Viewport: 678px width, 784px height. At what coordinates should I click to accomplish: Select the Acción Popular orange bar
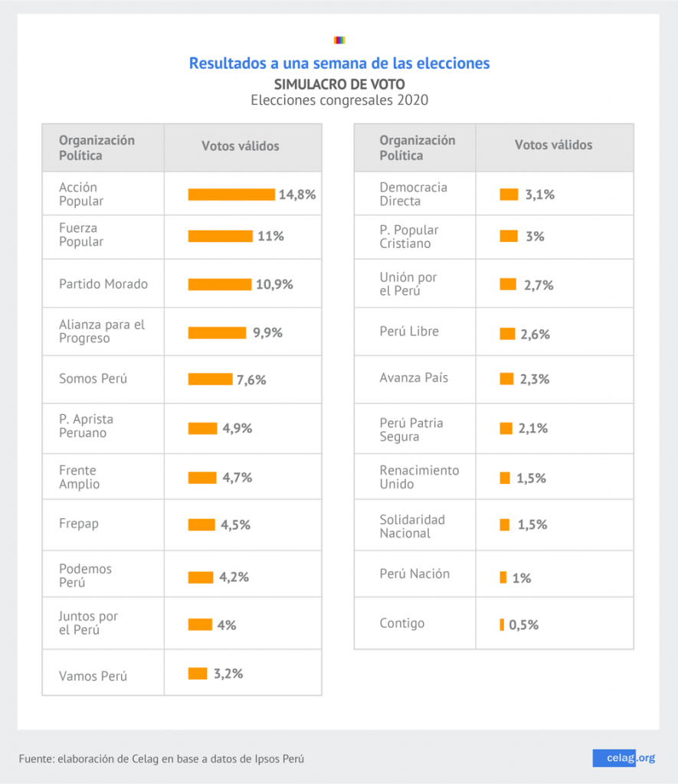coord(231,194)
